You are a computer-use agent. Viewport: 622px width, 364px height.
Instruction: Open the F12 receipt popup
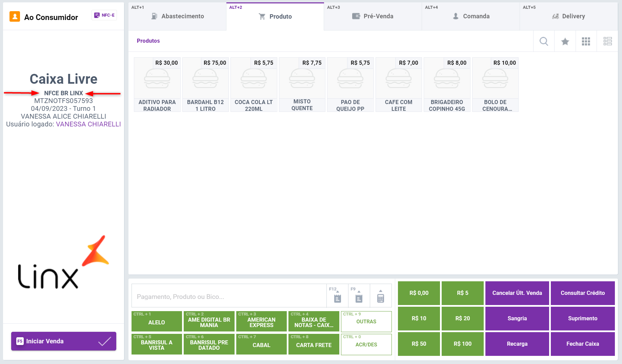click(337, 296)
